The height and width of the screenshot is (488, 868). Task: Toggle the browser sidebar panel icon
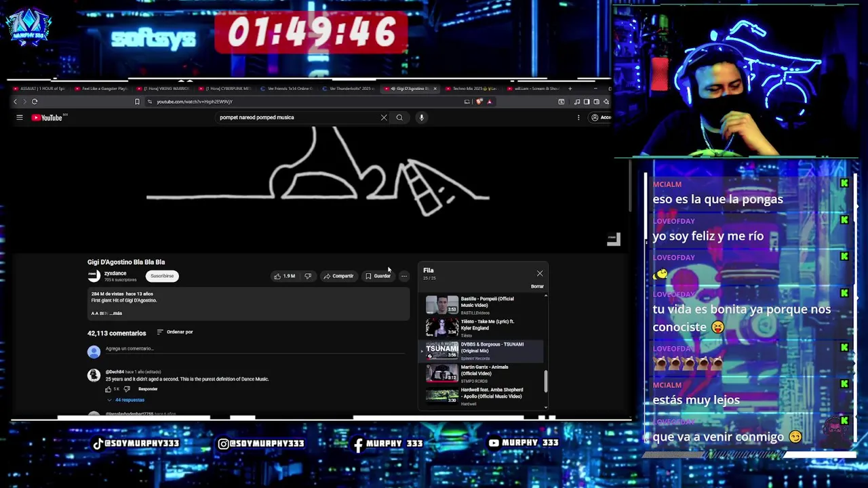pos(587,102)
